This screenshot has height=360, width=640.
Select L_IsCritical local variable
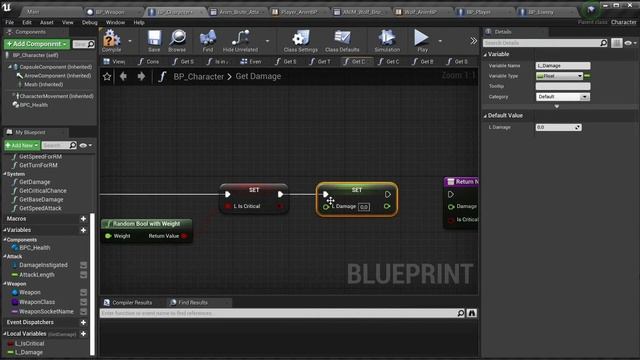(x=29, y=344)
